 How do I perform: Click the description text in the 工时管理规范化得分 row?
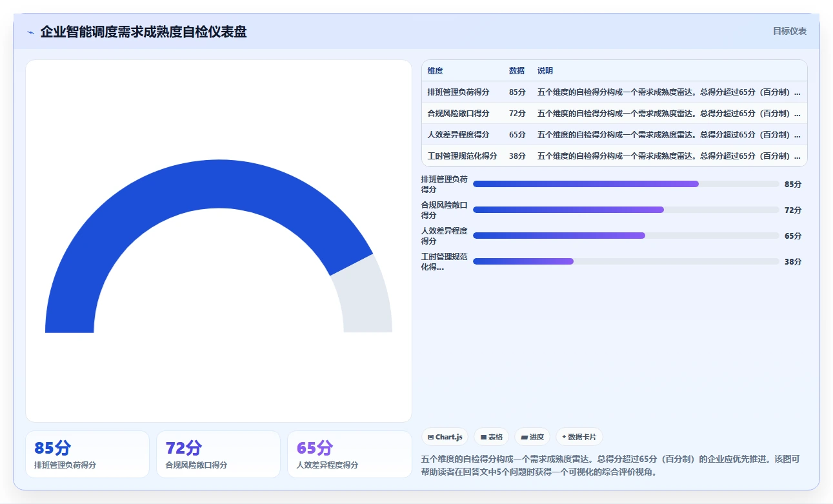[669, 156]
